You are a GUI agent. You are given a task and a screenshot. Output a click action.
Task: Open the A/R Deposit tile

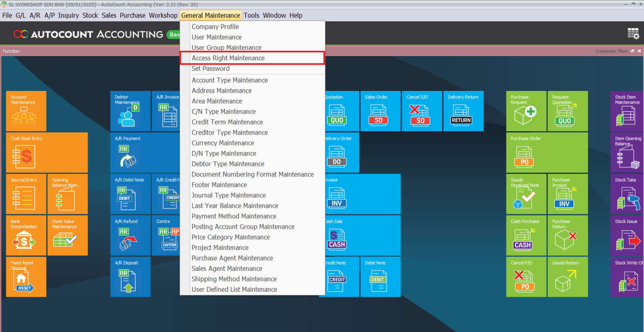click(130, 277)
